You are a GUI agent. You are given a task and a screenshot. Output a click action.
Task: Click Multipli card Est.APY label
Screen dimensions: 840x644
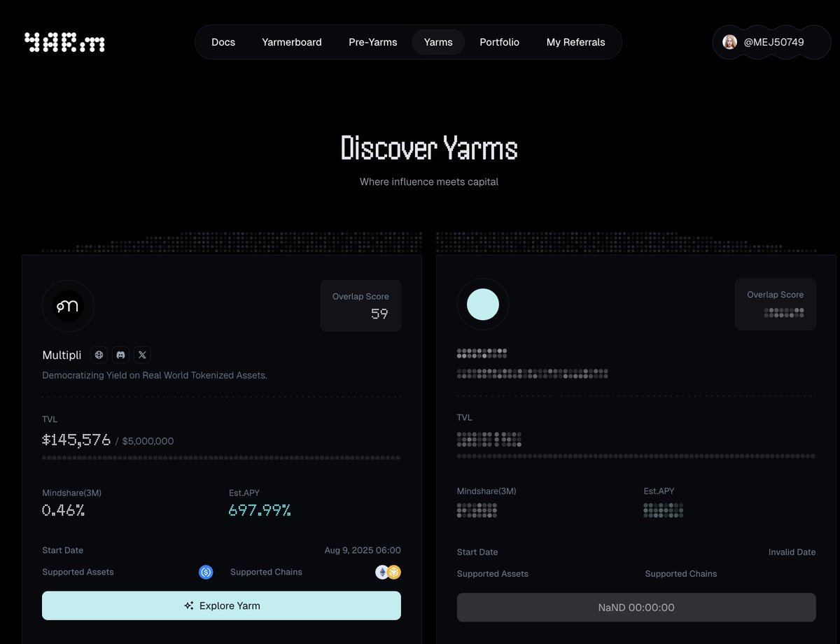coord(244,493)
